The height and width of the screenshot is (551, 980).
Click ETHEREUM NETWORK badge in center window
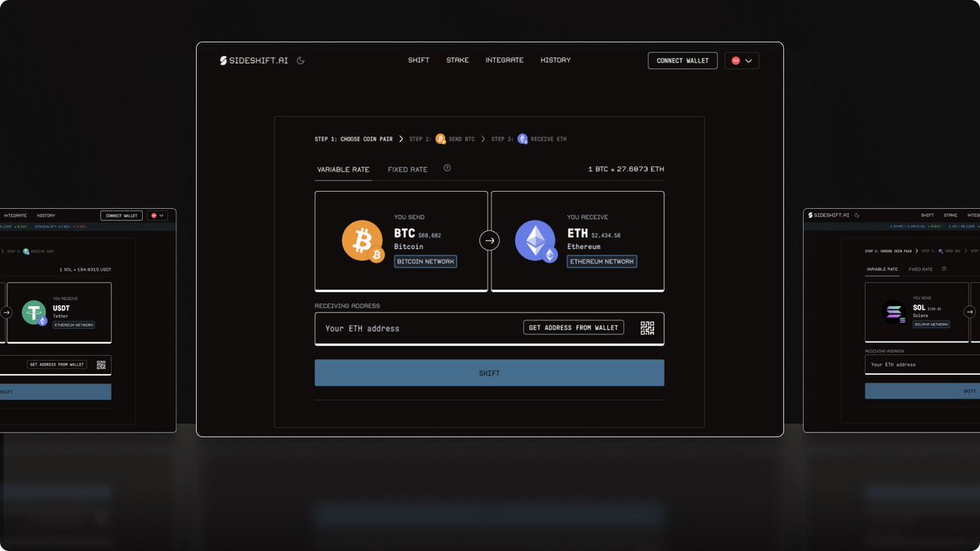click(x=602, y=261)
